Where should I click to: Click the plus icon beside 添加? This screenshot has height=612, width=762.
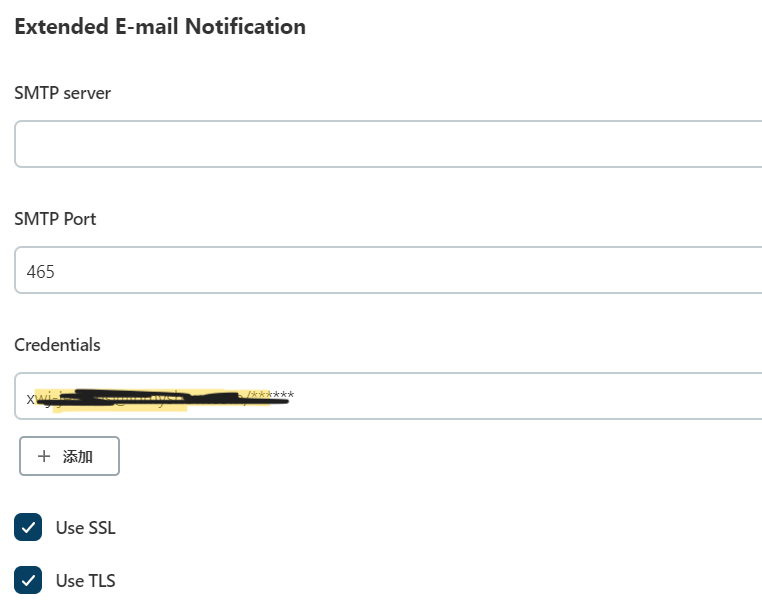point(44,456)
